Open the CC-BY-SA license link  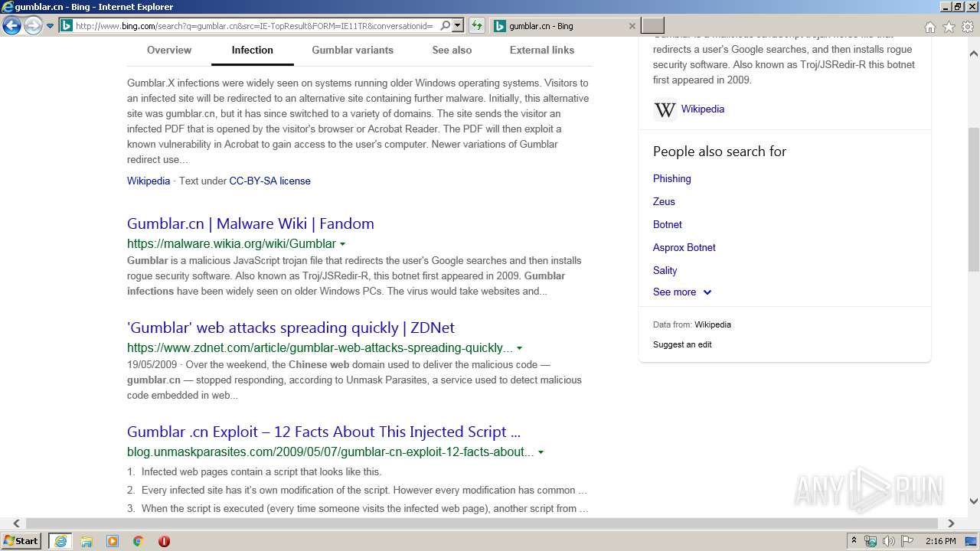click(269, 181)
